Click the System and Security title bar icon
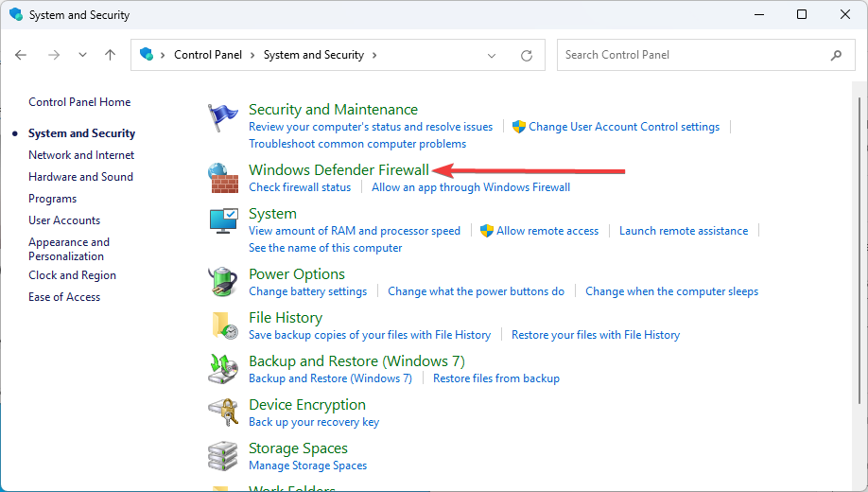The image size is (868, 492). tap(16, 14)
